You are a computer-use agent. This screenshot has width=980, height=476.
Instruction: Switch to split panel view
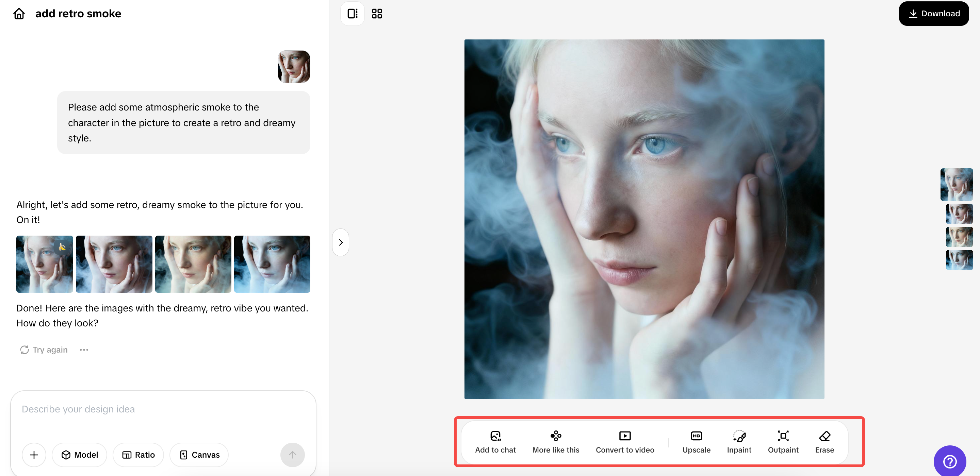(x=352, y=14)
